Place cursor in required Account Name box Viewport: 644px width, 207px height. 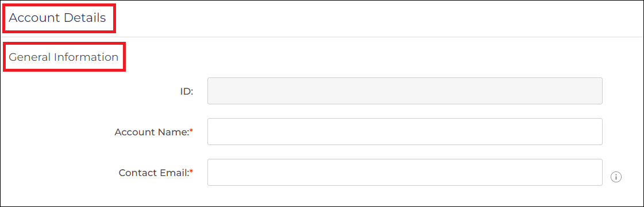404,131
